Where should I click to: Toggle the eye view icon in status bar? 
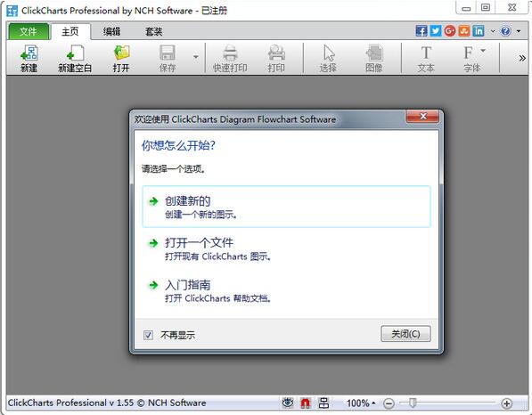click(x=287, y=403)
